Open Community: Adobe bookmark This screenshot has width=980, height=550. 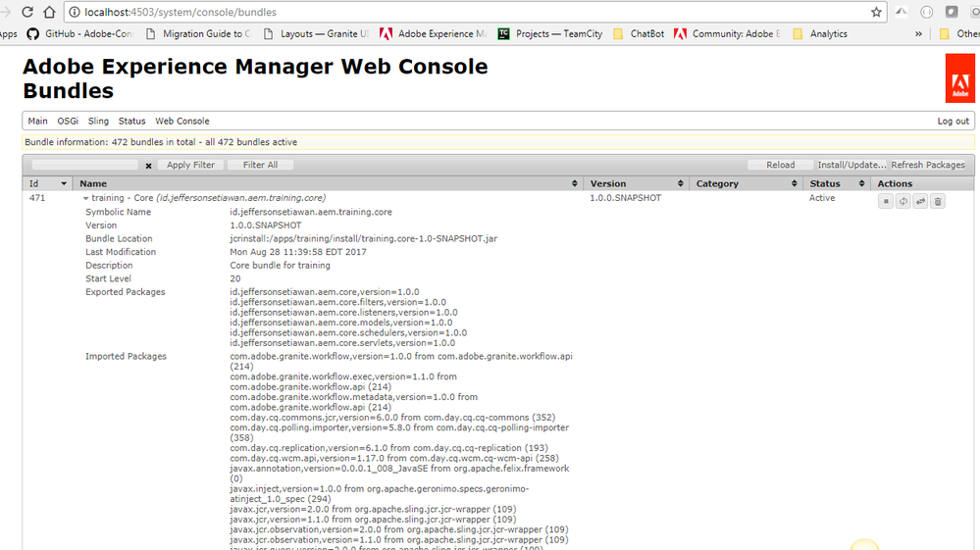(727, 33)
